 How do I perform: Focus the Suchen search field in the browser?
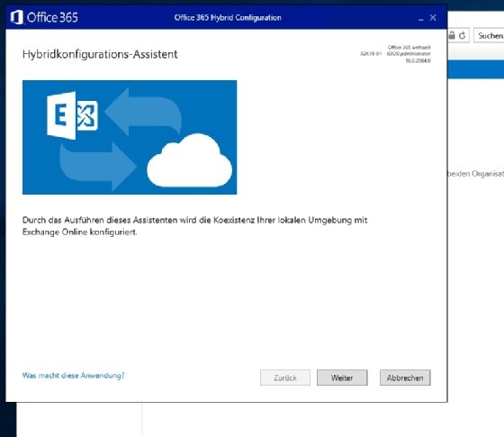pos(489,35)
